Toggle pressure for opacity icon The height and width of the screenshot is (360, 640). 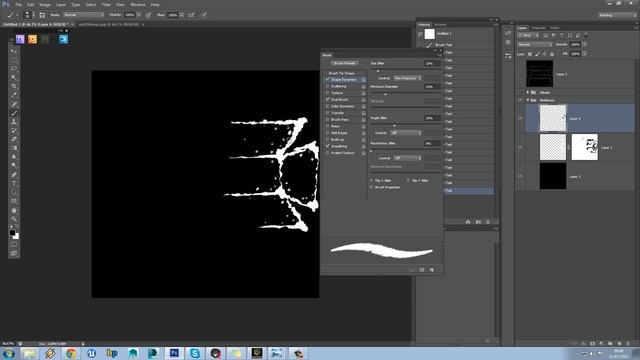point(148,15)
